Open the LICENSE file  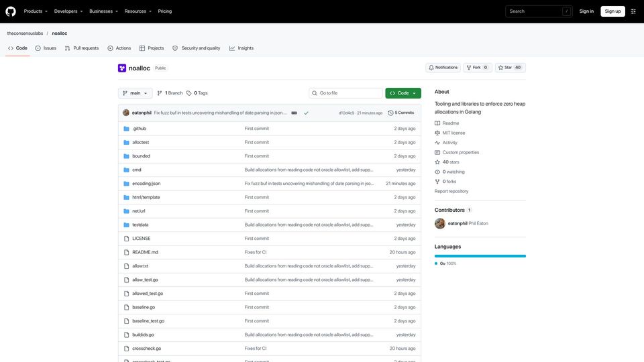(x=141, y=239)
